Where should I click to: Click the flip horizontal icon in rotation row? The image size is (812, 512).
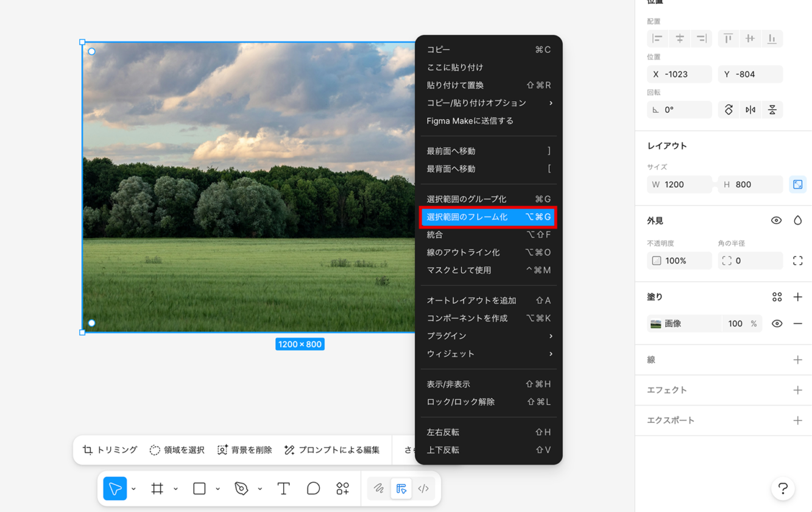tap(750, 110)
